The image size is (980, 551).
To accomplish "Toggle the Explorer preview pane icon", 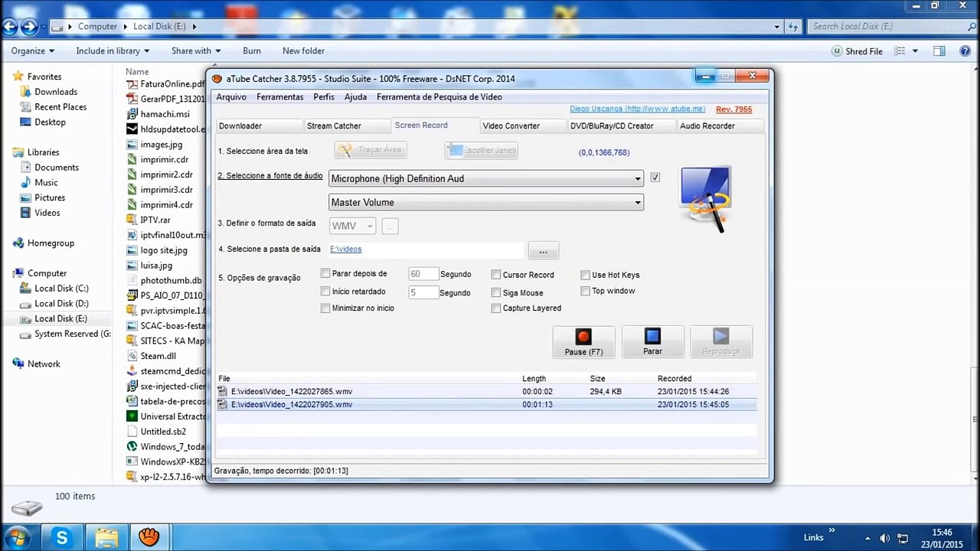I will [x=939, y=51].
